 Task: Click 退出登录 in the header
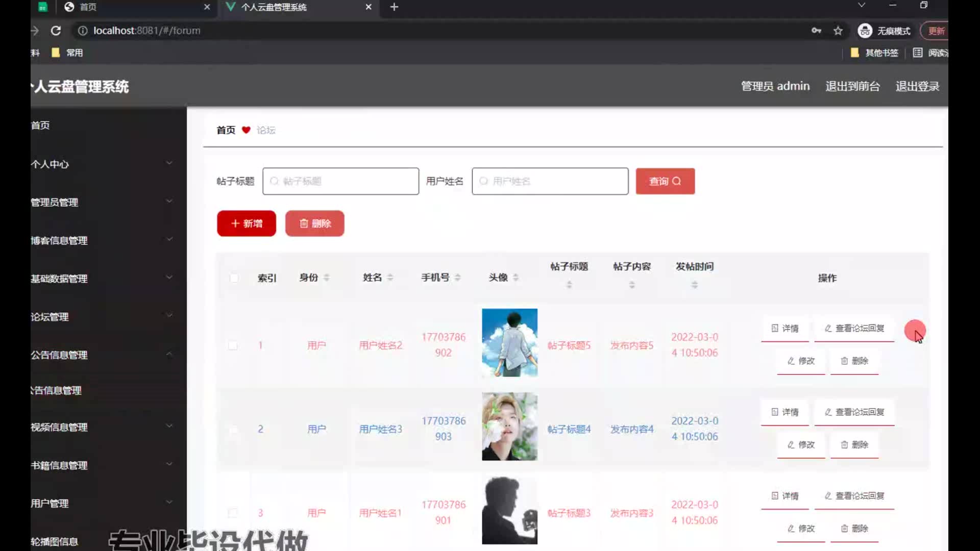[917, 86]
